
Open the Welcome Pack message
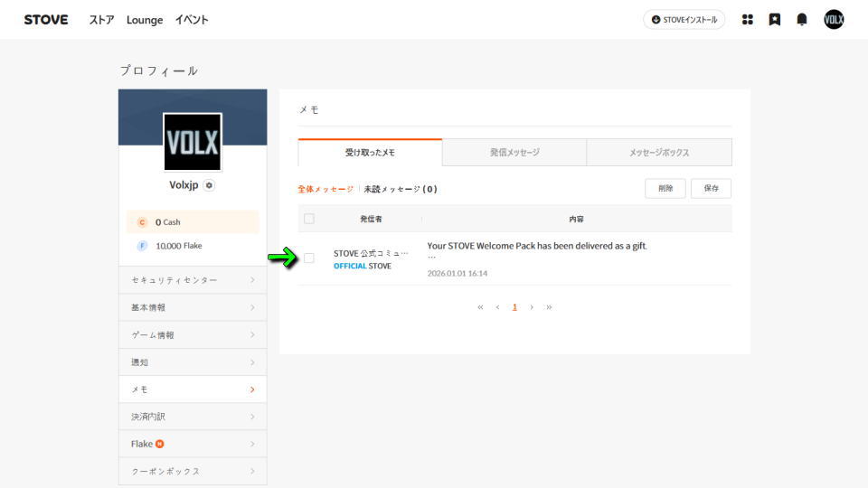tap(537, 246)
